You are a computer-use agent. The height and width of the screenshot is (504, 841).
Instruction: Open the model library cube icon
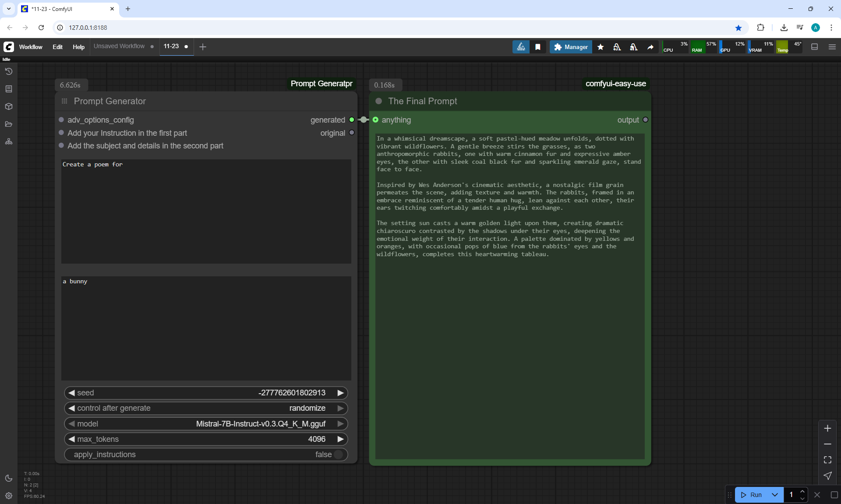(x=8, y=106)
